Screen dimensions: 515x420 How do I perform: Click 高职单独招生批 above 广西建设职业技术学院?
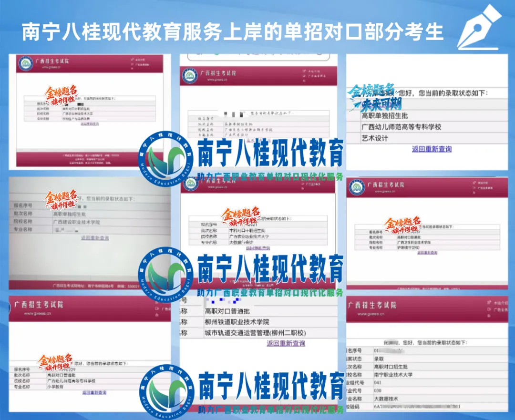coord(70,214)
